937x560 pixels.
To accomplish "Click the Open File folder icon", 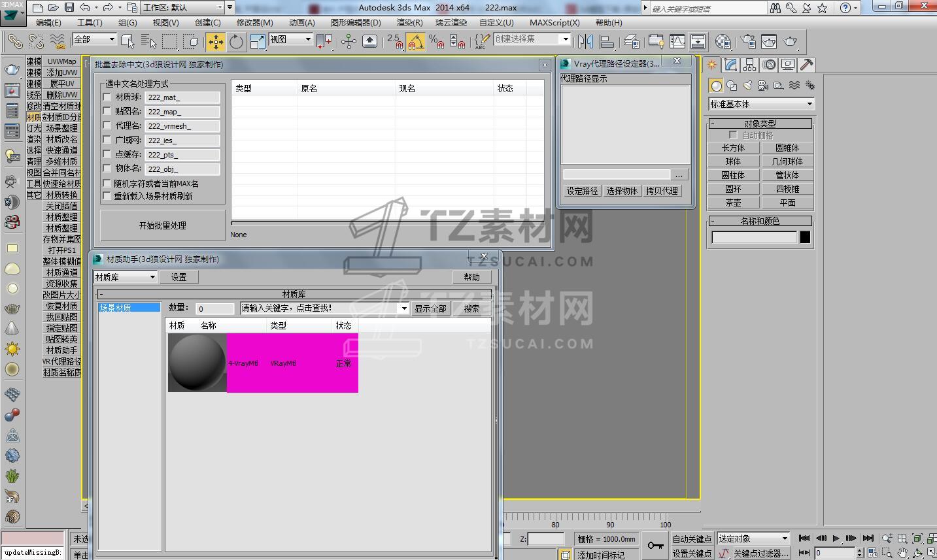I will (x=53, y=8).
